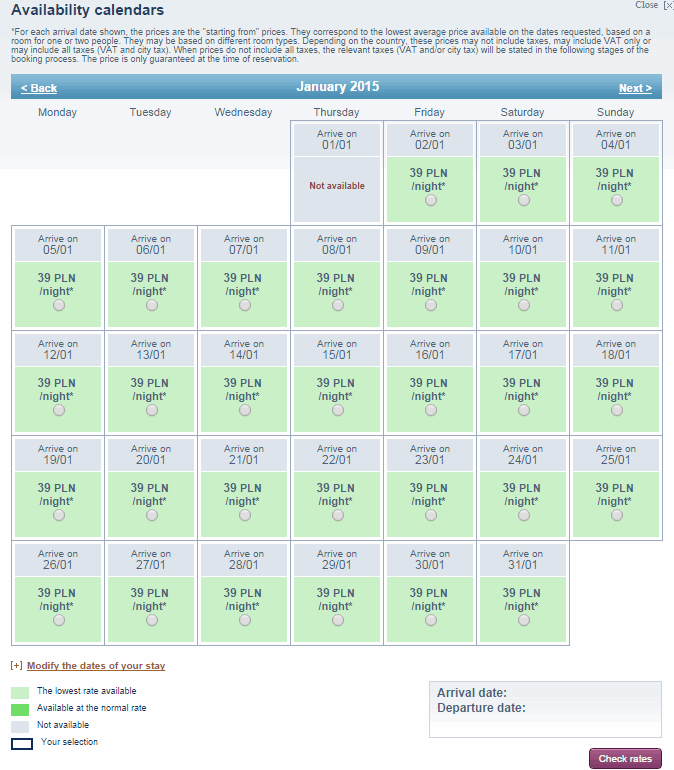Click the Your selection legend box
674x770 pixels.
(x=22, y=743)
